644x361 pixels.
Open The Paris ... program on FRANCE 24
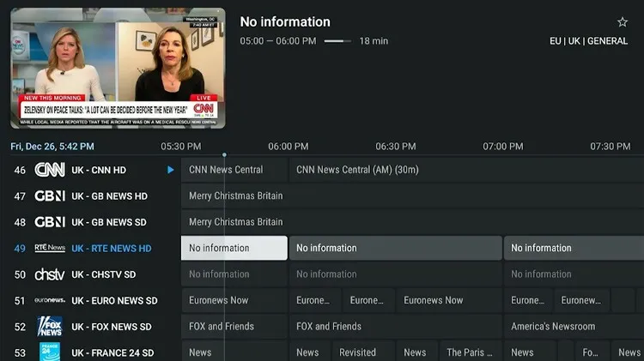[x=471, y=352]
